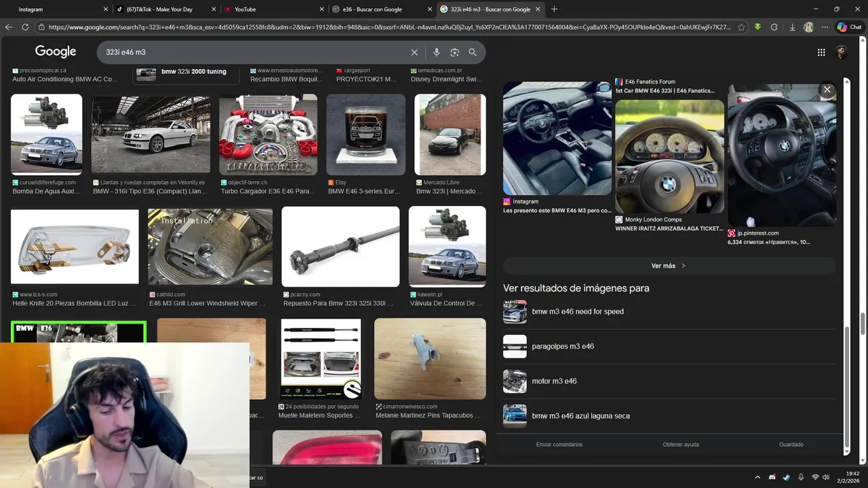Image resolution: width=868 pixels, height=488 pixels.
Task: Click Obtener ayuda link
Action: click(681, 445)
